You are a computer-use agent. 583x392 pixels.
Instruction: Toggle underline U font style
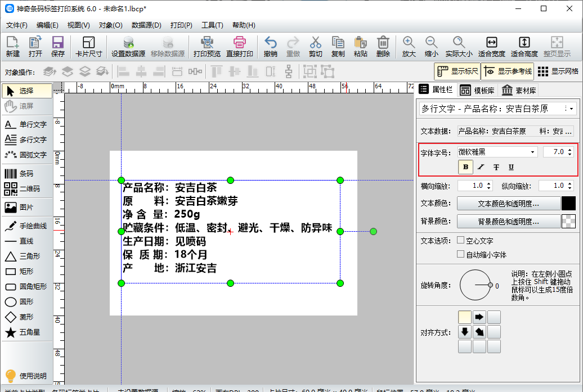click(511, 167)
